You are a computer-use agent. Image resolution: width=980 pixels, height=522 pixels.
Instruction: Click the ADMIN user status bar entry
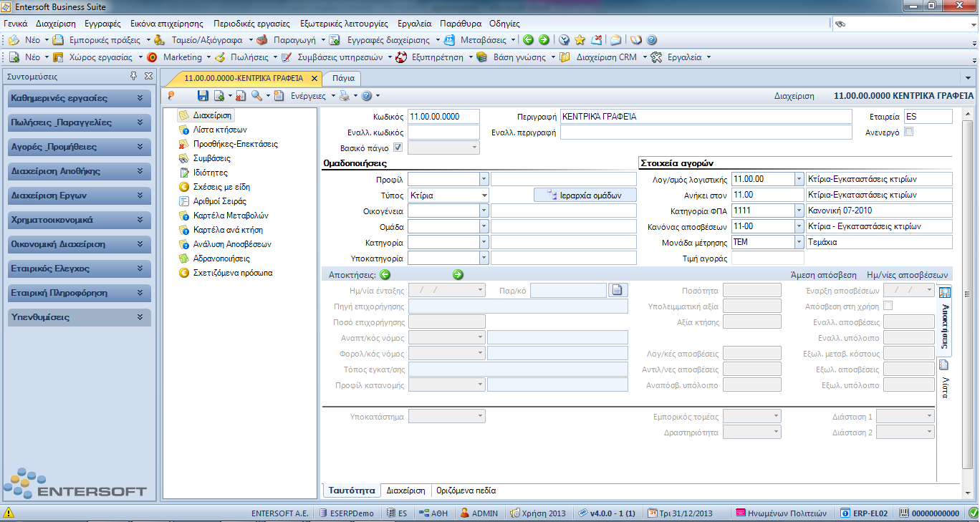(x=479, y=513)
